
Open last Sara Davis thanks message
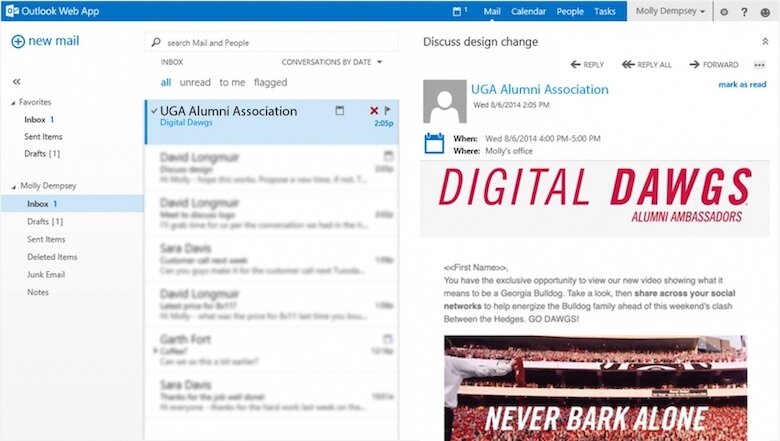tap(272, 396)
